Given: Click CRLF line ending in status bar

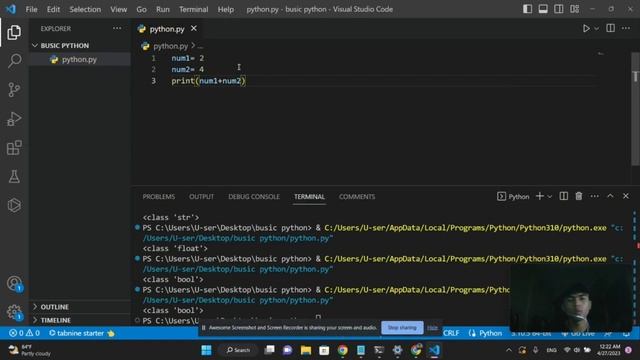Looking at the screenshot, I should click(451, 333).
